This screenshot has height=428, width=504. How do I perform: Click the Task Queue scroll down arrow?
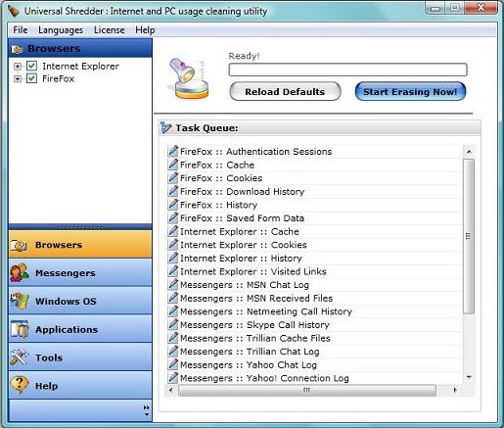pos(469,377)
